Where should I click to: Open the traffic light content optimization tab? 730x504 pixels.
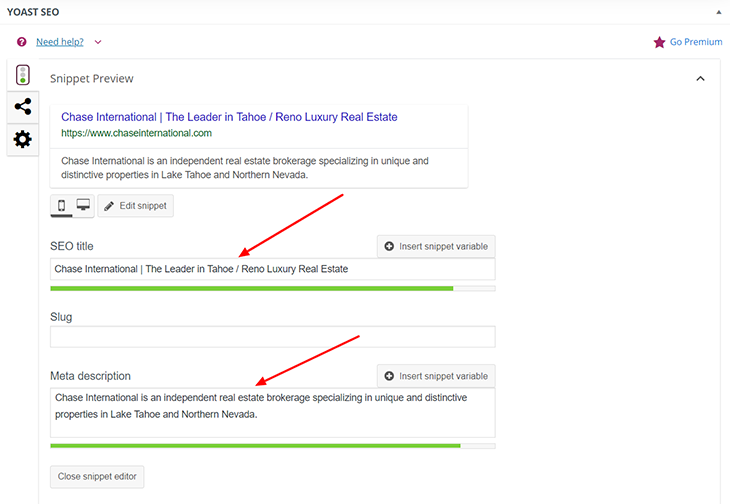click(x=23, y=75)
